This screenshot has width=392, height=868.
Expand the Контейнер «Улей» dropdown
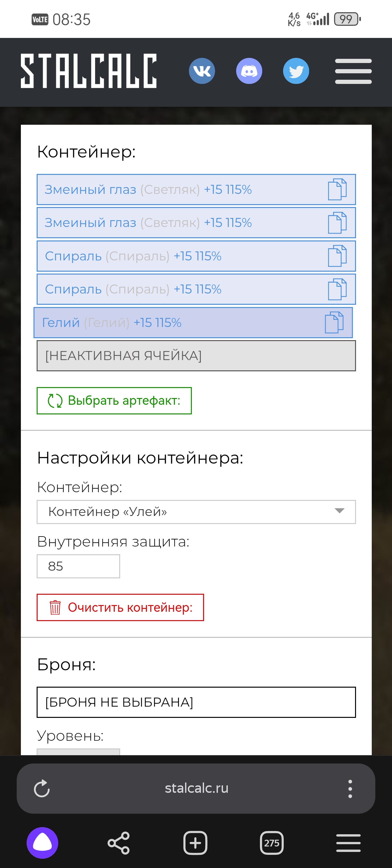coord(196,512)
